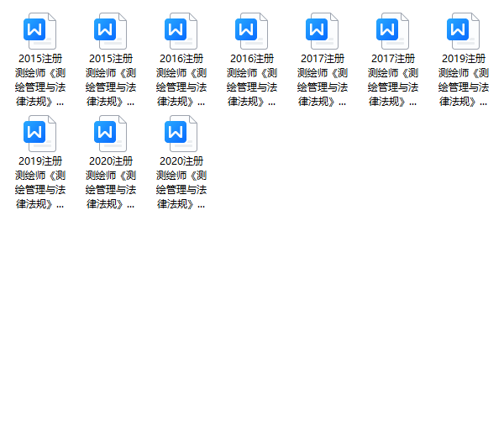Select the second 2015注册测绘师 document icon
Screen dimensions: 504x442
click(x=111, y=31)
